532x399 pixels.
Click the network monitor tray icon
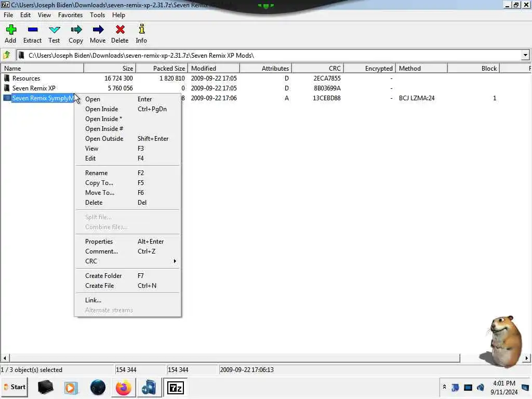pyautogui.click(x=468, y=387)
